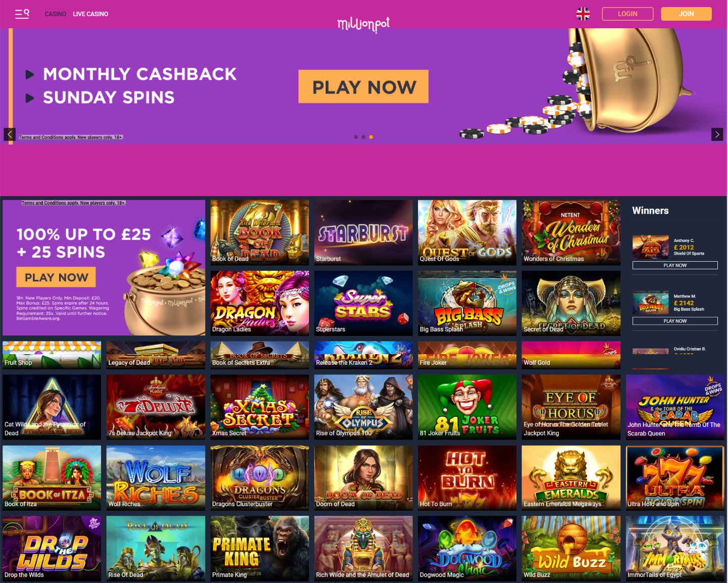The width and height of the screenshot is (728, 583).
Task: Open the Casino tab
Action: coord(56,14)
